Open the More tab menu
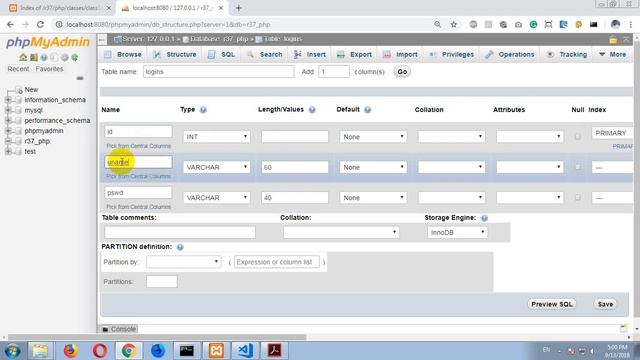Viewport: 640px width, 360px height. click(x=612, y=54)
